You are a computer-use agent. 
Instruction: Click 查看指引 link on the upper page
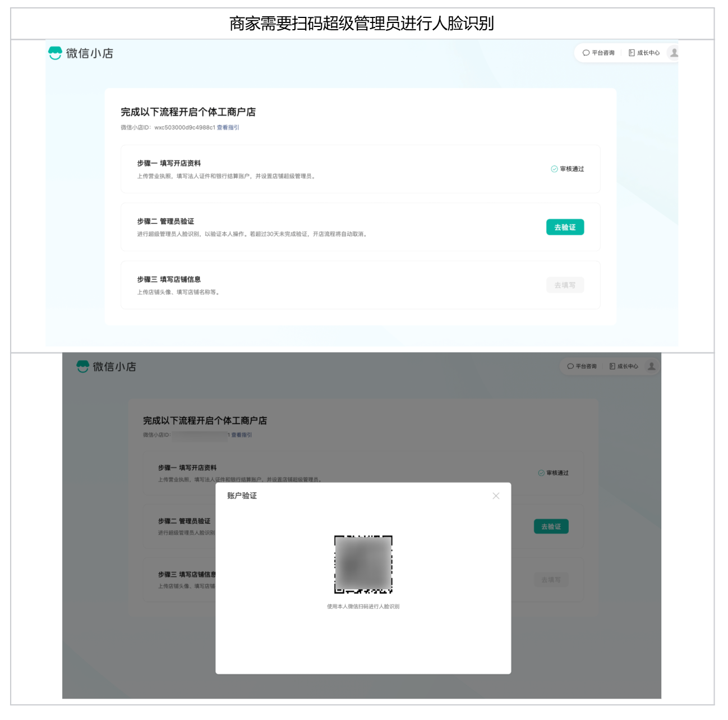click(228, 127)
